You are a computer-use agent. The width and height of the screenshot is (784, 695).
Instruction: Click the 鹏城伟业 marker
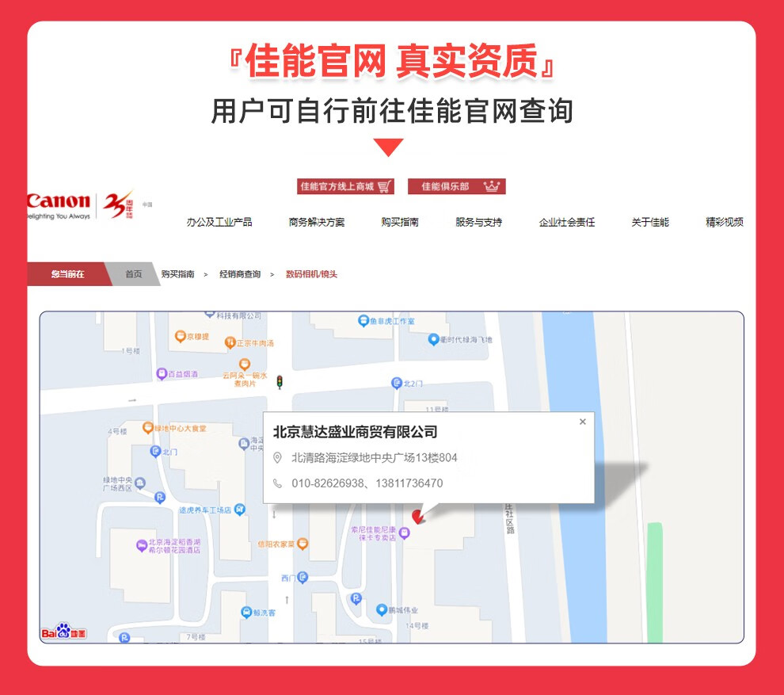(382, 609)
